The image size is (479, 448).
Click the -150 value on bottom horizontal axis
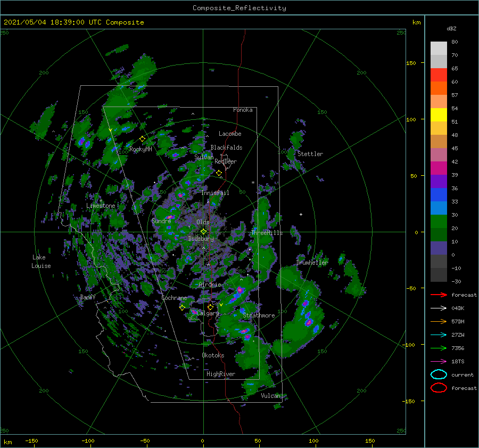click(x=31, y=441)
